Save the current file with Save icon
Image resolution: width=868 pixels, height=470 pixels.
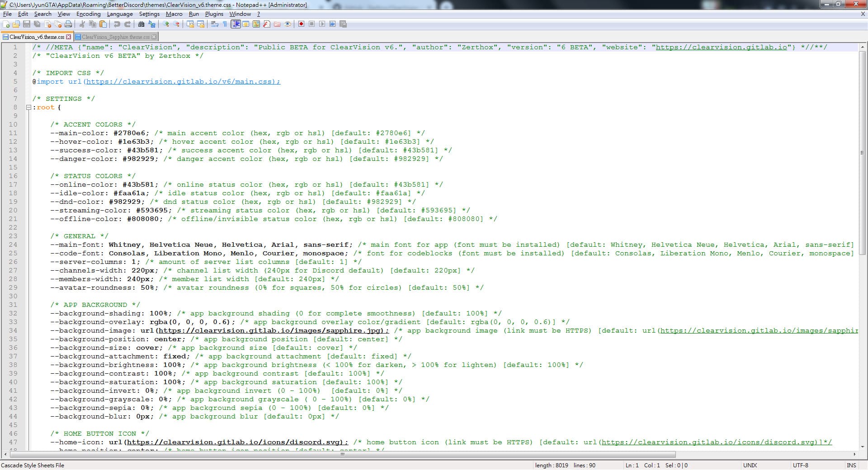coord(27,24)
